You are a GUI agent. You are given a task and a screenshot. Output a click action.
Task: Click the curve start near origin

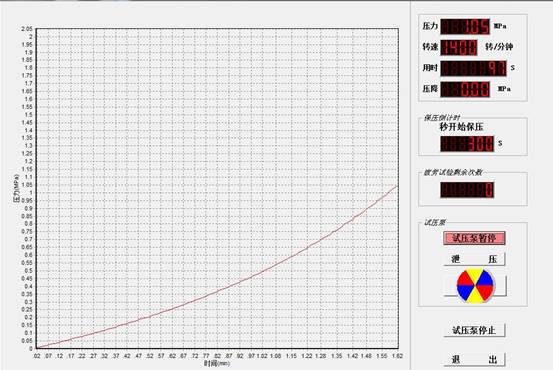[x=38, y=347]
